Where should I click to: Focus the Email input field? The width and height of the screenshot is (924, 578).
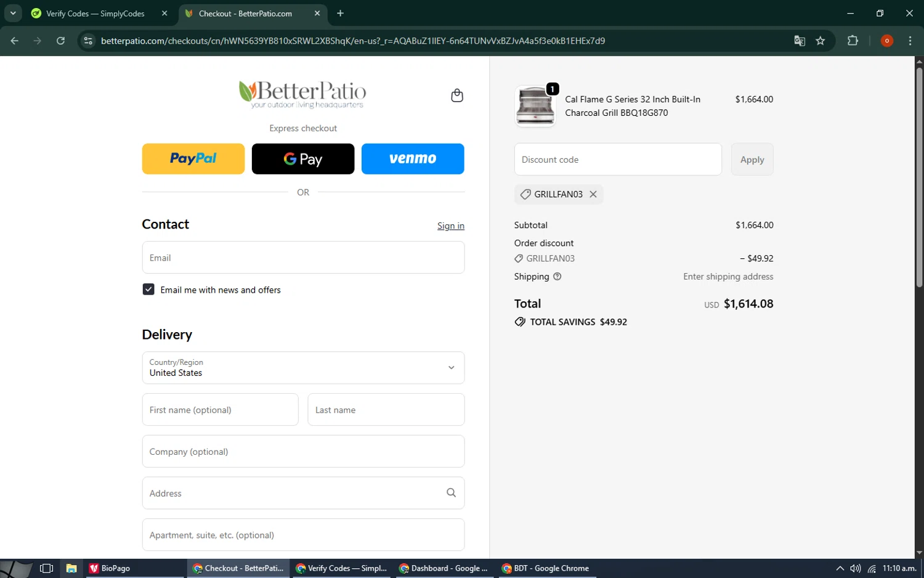[303, 258]
